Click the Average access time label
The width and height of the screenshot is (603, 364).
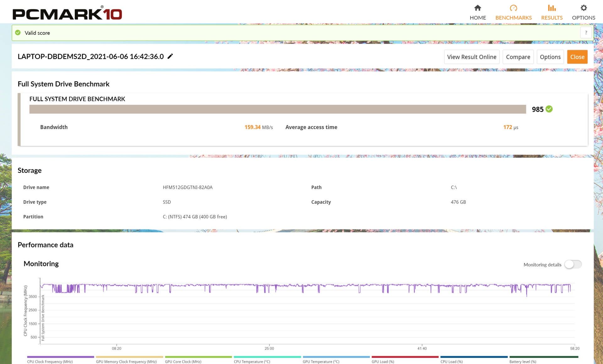(x=311, y=127)
